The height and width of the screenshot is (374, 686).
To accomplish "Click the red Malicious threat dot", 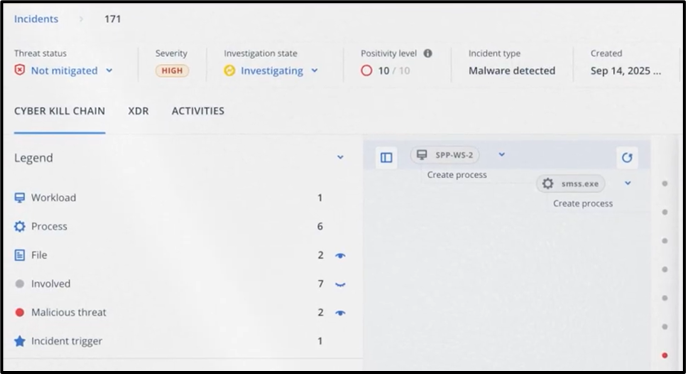I will coord(20,312).
